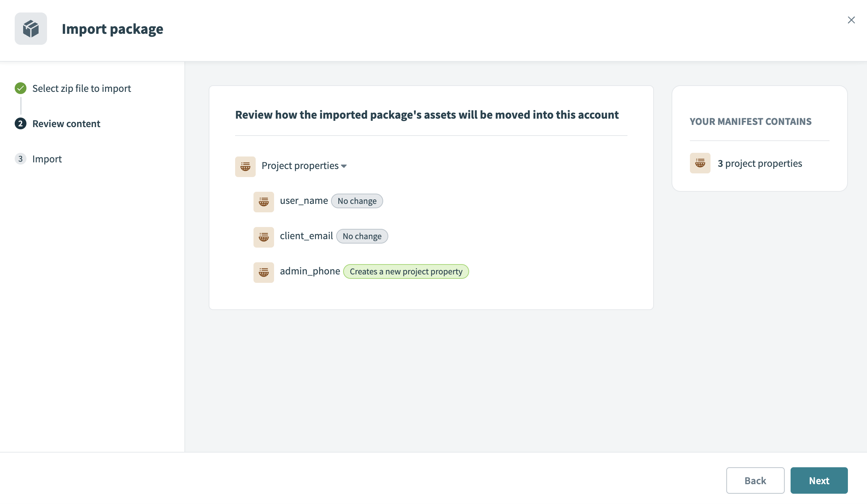Click the Creates a new project property badge
The image size is (867, 504).
point(406,271)
